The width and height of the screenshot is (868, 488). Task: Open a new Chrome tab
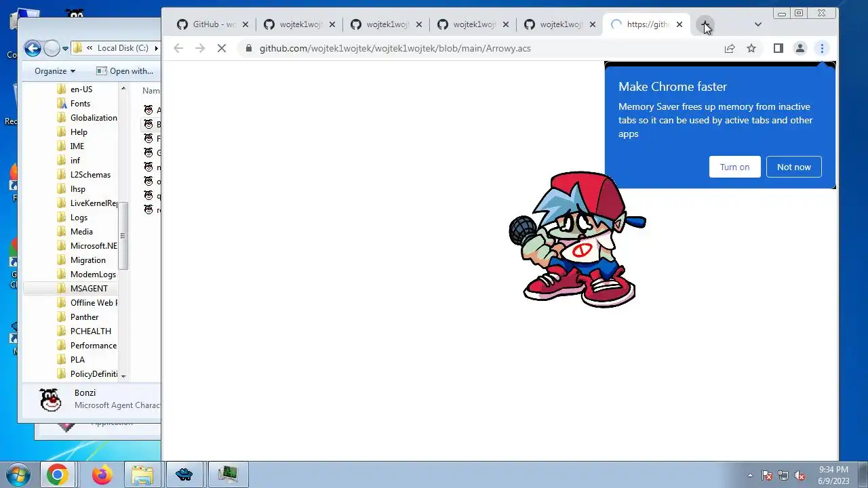705,24
